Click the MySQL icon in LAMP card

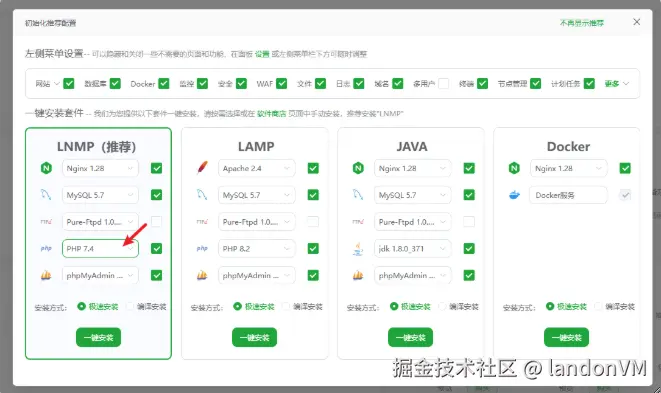(x=202, y=195)
